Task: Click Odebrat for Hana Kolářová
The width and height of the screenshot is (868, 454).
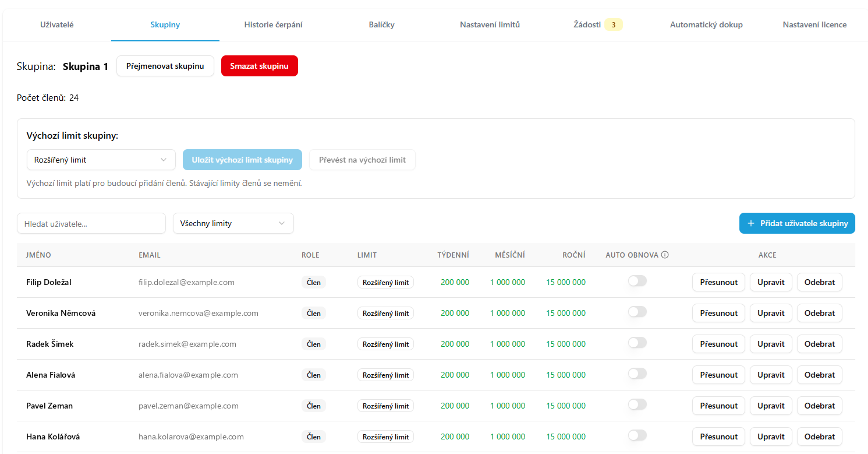Action: point(820,437)
